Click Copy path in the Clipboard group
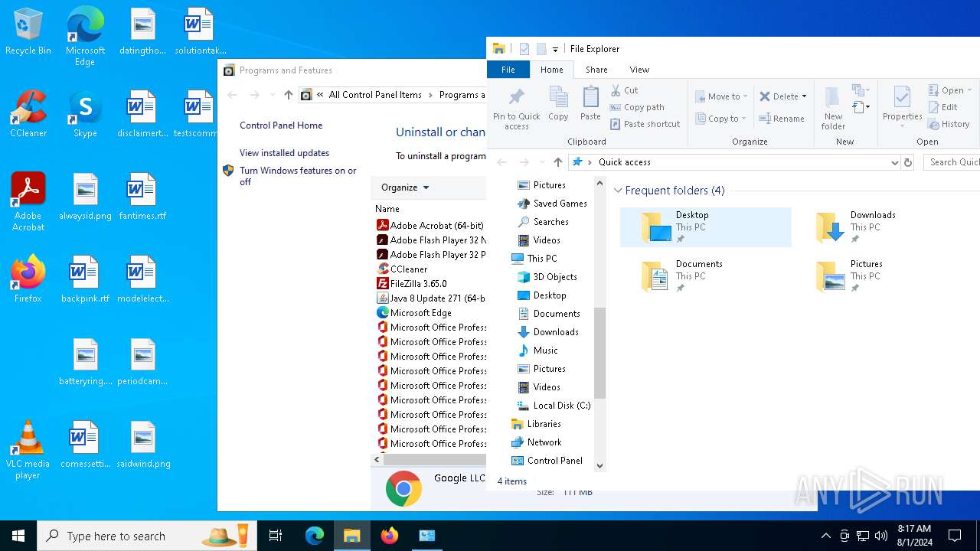 (643, 107)
